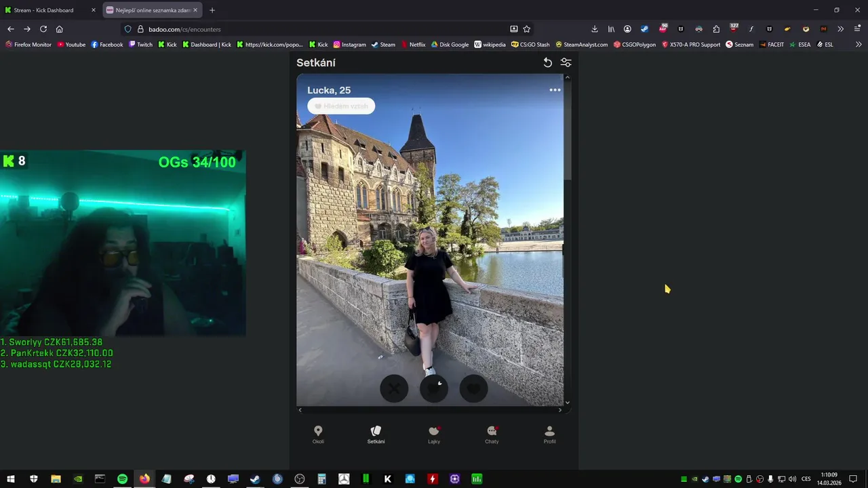This screenshot has height=488, width=868.
Task: Click the site padlock icon
Action: (x=140, y=29)
